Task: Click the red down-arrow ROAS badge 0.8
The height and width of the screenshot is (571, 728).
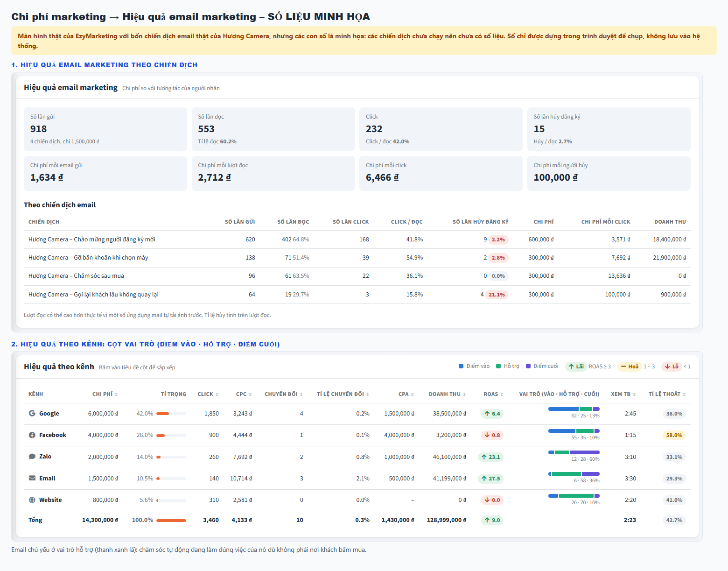Action: tap(492, 435)
